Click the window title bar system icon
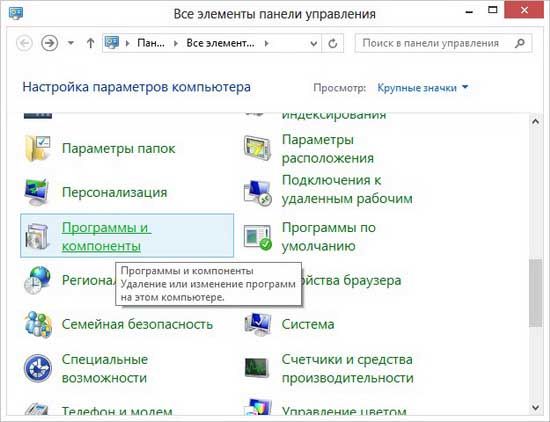The height and width of the screenshot is (422, 550). point(16,13)
